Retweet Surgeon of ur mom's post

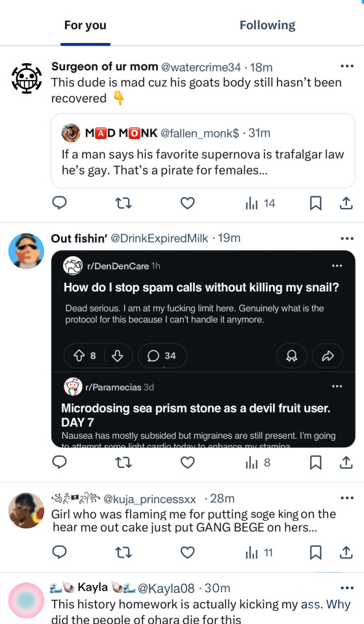click(x=123, y=203)
